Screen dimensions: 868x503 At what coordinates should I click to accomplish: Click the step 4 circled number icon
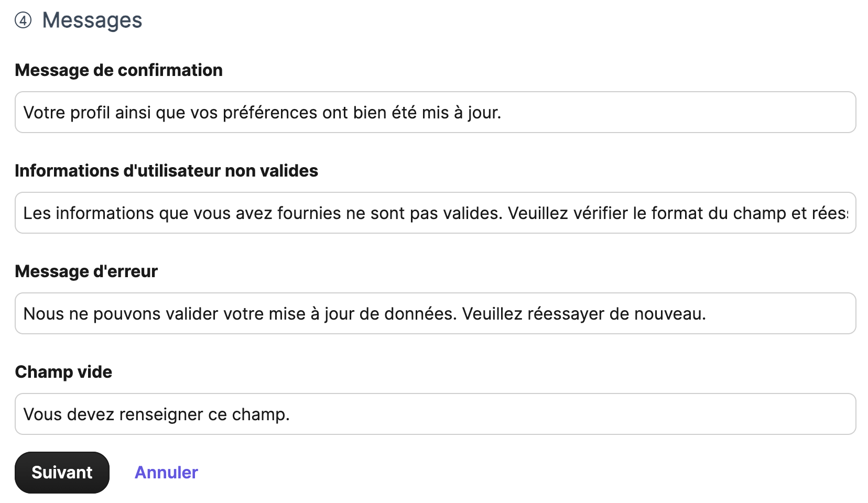[22, 20]
